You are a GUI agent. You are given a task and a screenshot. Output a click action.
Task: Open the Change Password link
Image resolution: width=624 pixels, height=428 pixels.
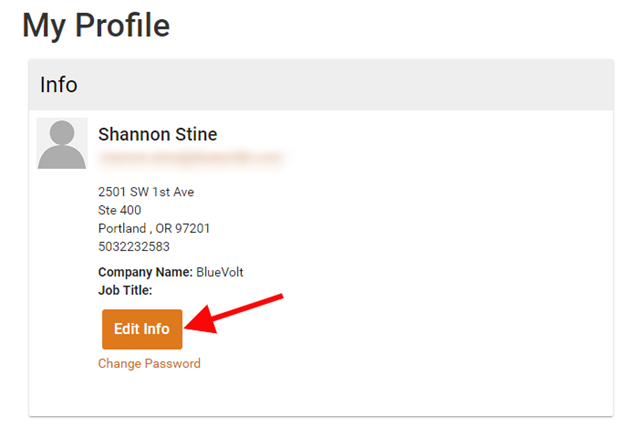click(149, 364)
